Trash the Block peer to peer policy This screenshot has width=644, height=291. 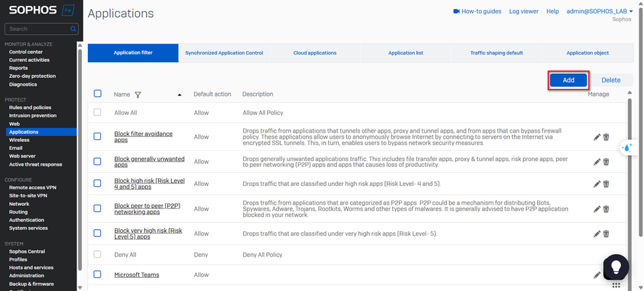coord(606,209)
